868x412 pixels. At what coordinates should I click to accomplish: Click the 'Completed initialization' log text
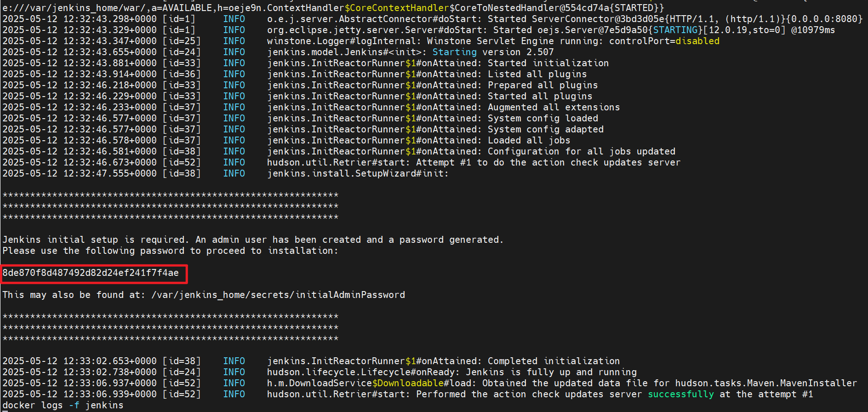point(554,361)
